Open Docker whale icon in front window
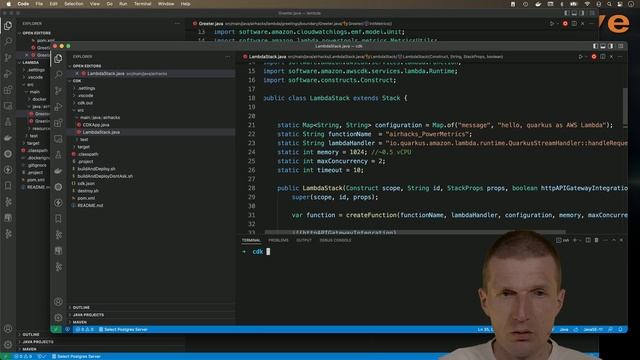 pyautogui.click(x=58, y=171)
